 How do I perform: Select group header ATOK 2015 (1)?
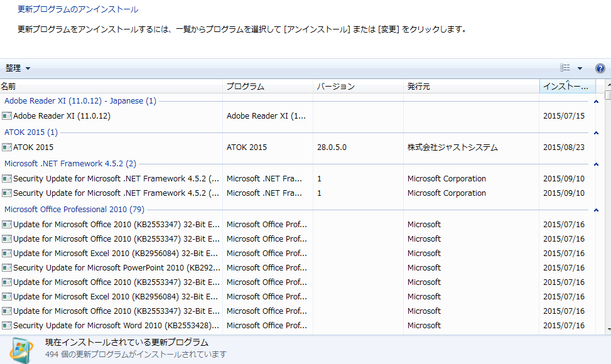point(31,132)
